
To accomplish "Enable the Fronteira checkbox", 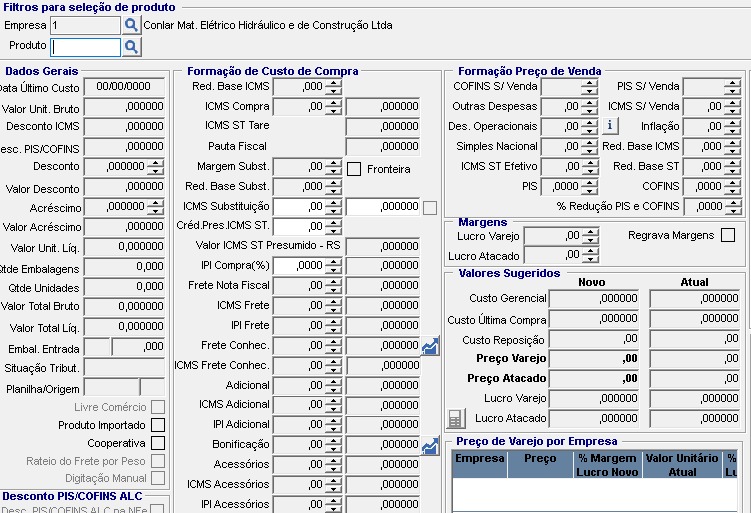I will pyautogui.click(x=354, y=169).
